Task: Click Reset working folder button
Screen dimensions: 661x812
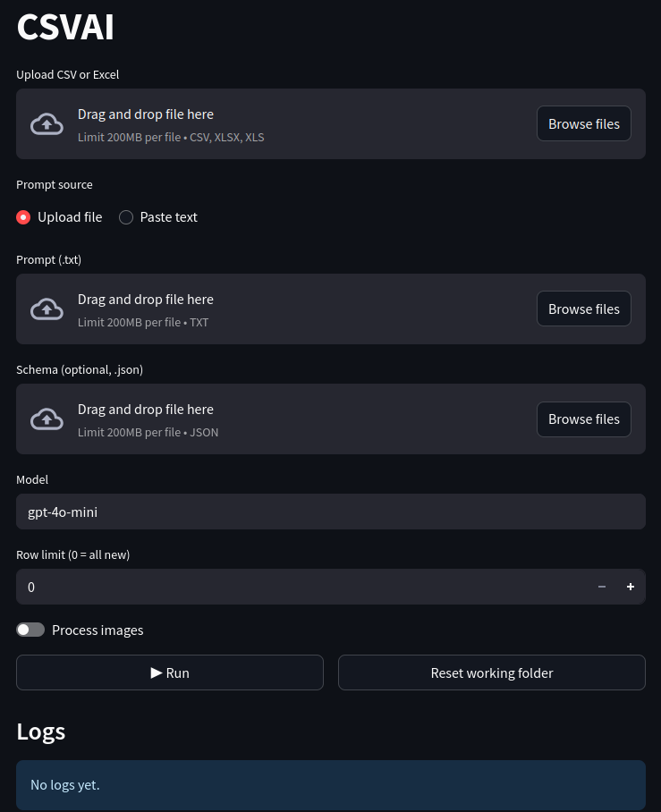Action: click(491, 672)
